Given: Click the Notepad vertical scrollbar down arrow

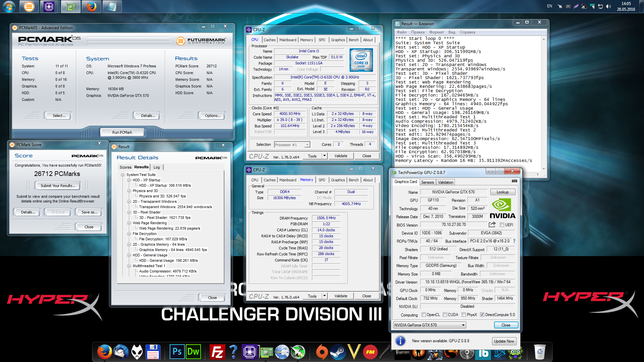Looking at the screenshot, I should point(543,169).
